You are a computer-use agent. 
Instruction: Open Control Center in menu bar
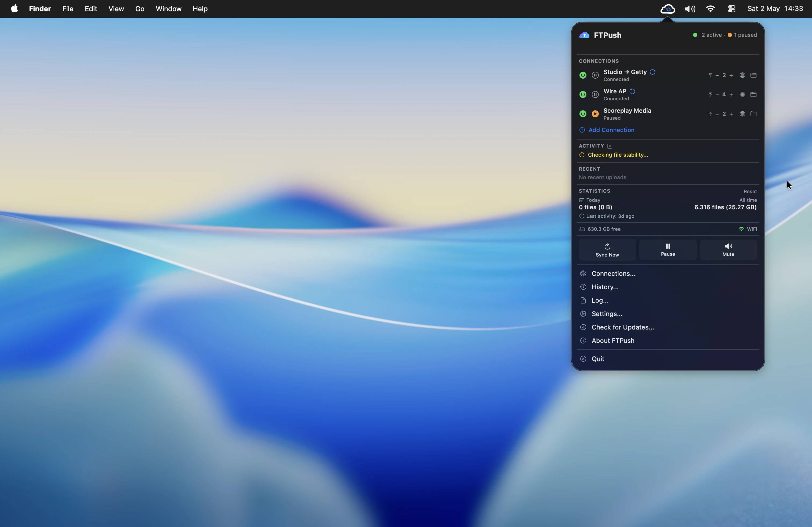click(731, 9)
